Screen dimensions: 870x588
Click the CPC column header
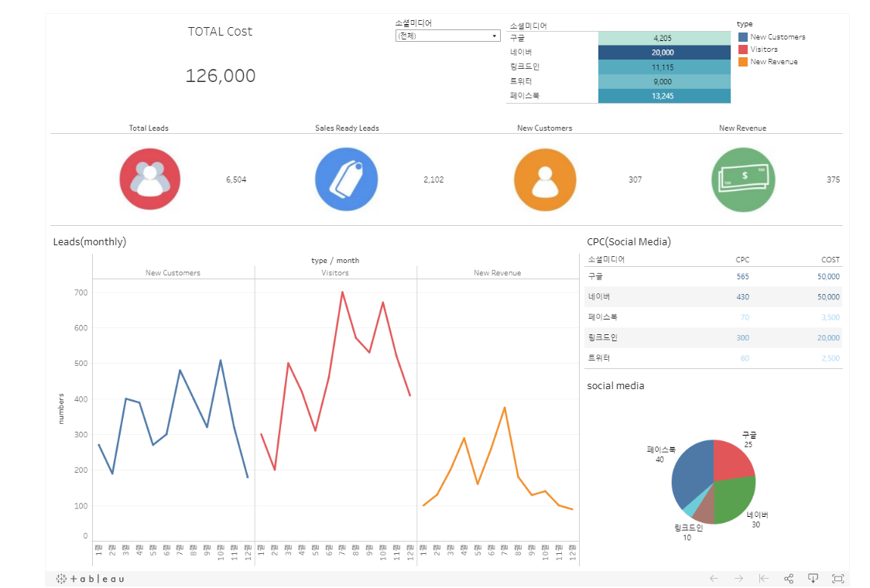[742, 260]
